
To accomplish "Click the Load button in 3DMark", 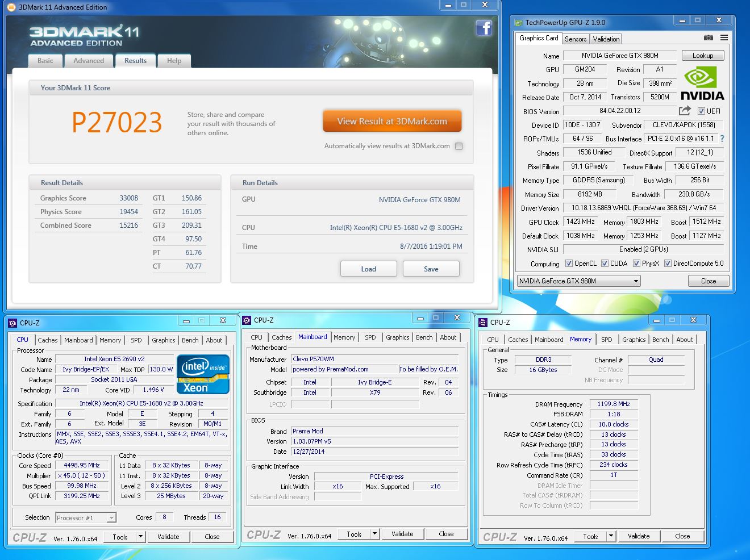I will (x=369, y=269).
